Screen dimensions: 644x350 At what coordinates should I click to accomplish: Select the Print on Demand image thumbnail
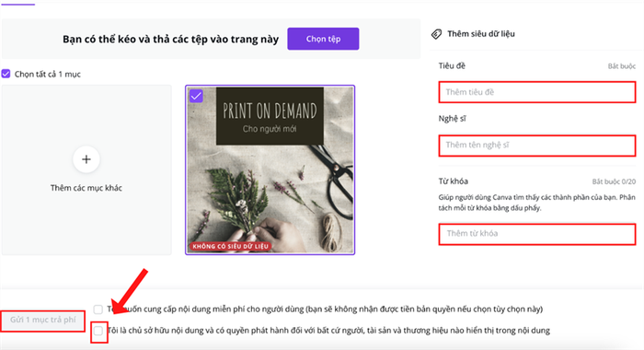[270, 169]
